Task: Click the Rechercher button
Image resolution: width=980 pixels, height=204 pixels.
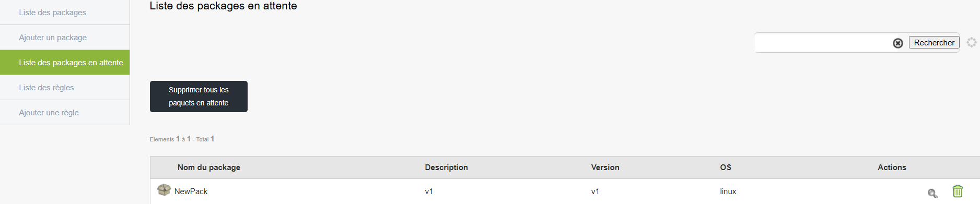Action: (934, 43)
